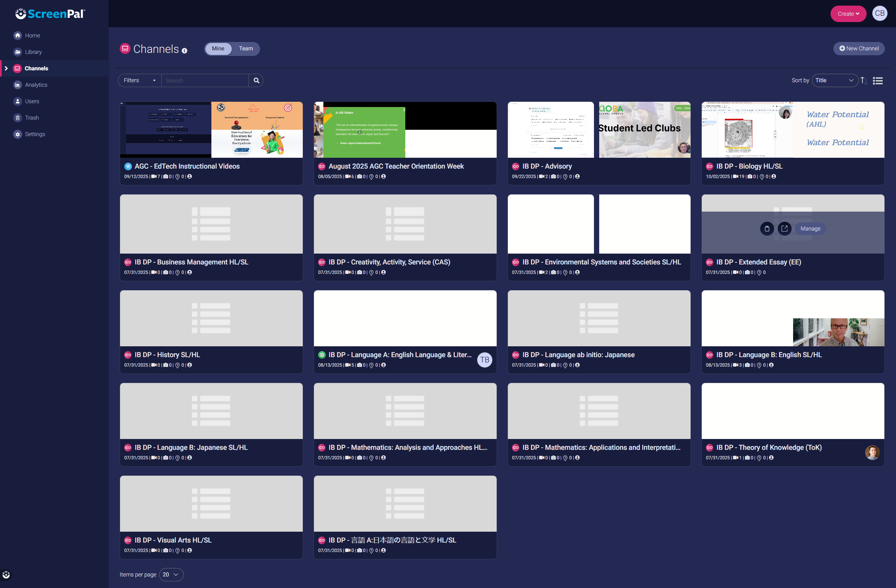Expand the Filters dropdown
The width and height of the screenshot is (896, 588).
pos(139,80)
